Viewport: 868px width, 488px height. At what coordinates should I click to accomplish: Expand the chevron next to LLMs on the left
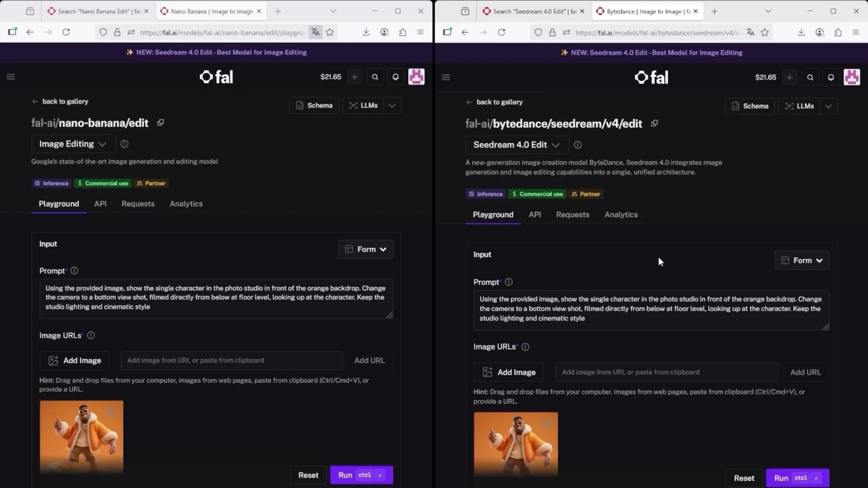[392, 106]
